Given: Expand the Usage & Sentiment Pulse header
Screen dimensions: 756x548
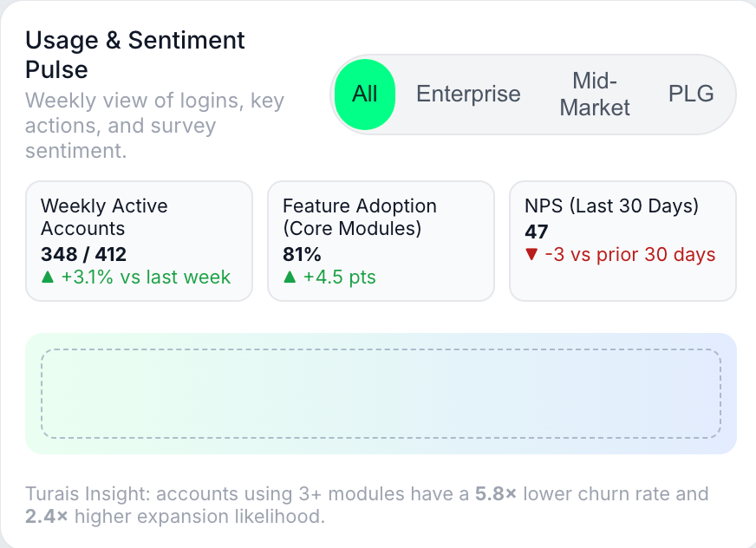Looking at the screenshot, I should coord(134,54).
